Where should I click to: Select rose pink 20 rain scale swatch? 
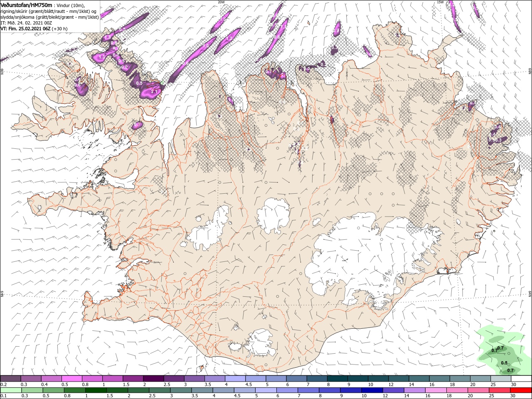pyautogui.click(x=479, y=390)
